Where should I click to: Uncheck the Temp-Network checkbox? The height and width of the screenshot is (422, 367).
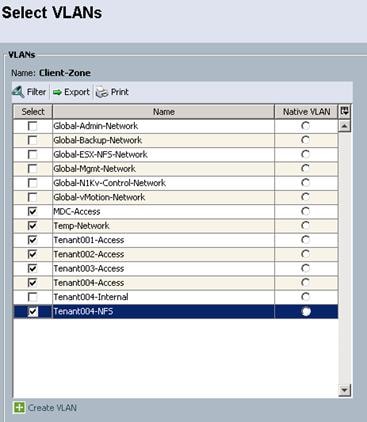33,226
